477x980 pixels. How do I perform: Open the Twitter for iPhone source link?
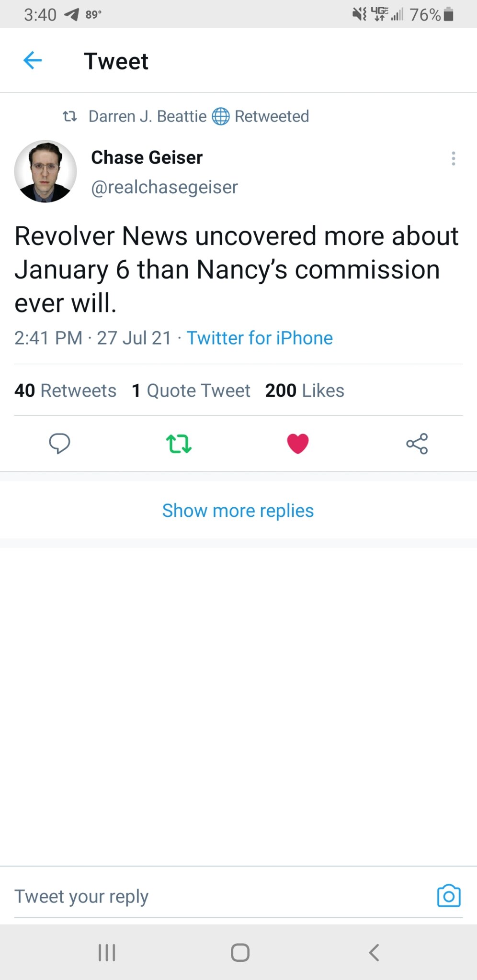pyautogui.click(x=260, y=338)
